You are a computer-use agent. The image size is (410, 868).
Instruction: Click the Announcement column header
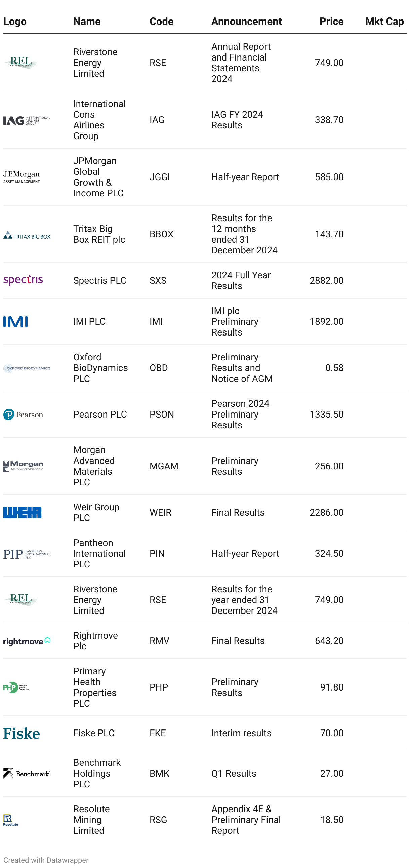pyautogui.click(x=246, y=21)
